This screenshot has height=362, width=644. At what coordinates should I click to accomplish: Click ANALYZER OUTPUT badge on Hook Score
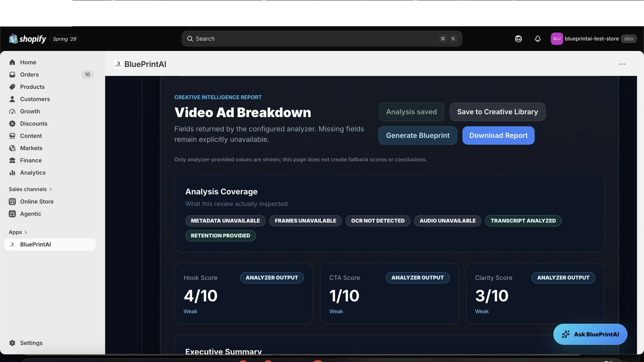pyautogui.click(x=272, y=278)
